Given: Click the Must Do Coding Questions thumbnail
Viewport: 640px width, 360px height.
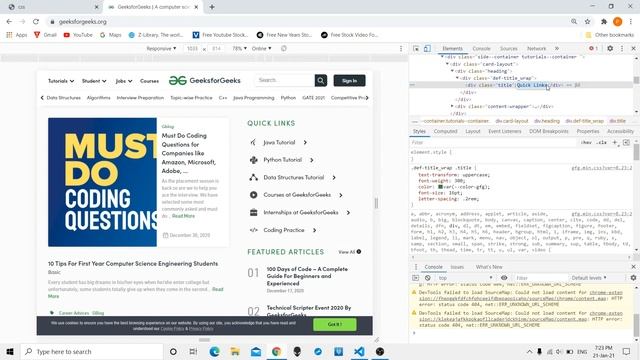Looking at the screenshot, I should (x=102, y=182).
